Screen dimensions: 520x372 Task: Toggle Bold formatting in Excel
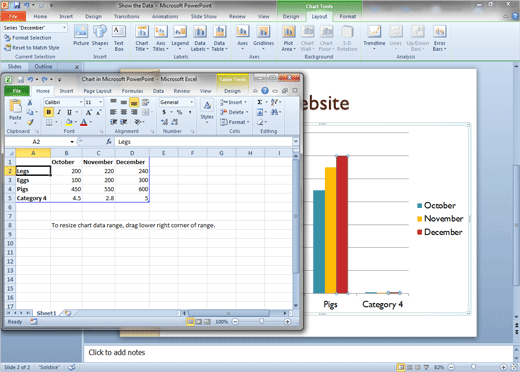pyautogui.click(x=49, y=112)
